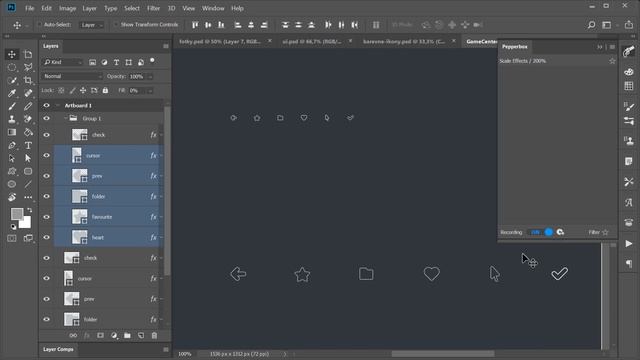
Task: Select the Pen tool
Action: click(x=12, y=145)
